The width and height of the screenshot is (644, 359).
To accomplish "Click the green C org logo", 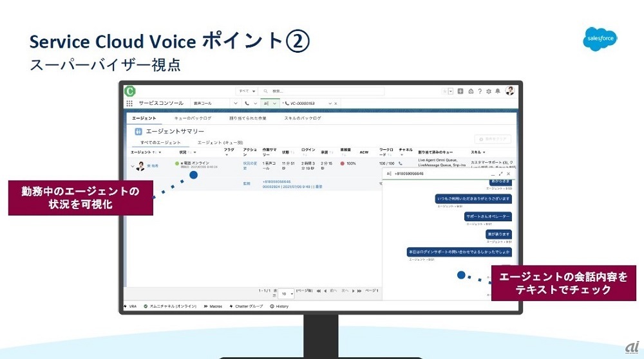I will pyautogui.click(x=130, y=91).
